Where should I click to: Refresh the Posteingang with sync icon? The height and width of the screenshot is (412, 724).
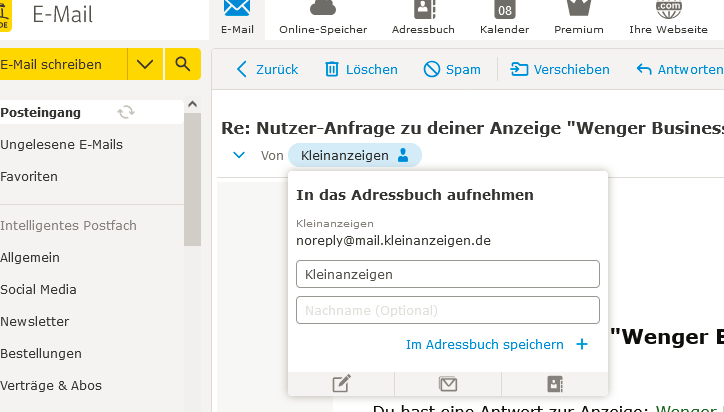coord(126,112)
